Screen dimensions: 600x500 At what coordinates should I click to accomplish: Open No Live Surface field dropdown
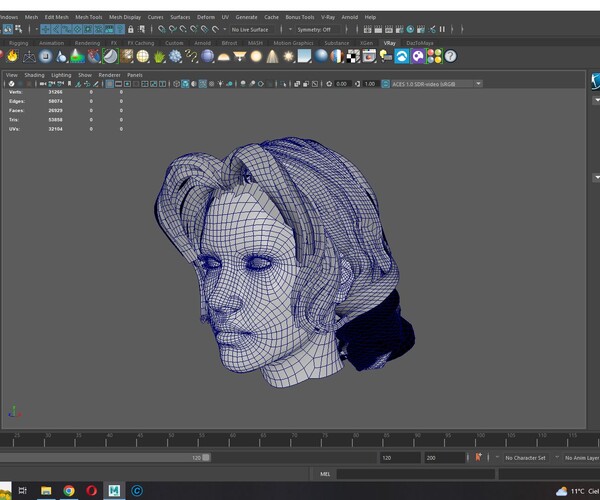click(x=253, y=29)
